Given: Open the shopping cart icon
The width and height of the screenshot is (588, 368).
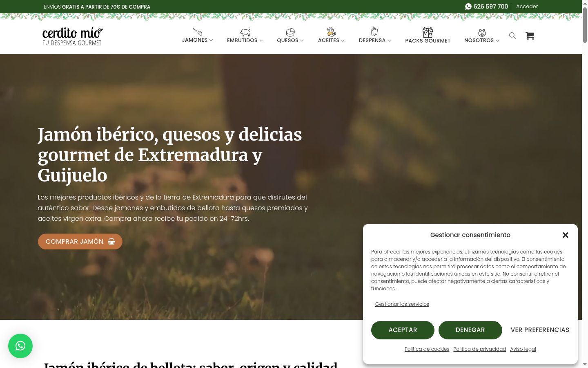Looking at the screenshot, I should coord(530,36).
